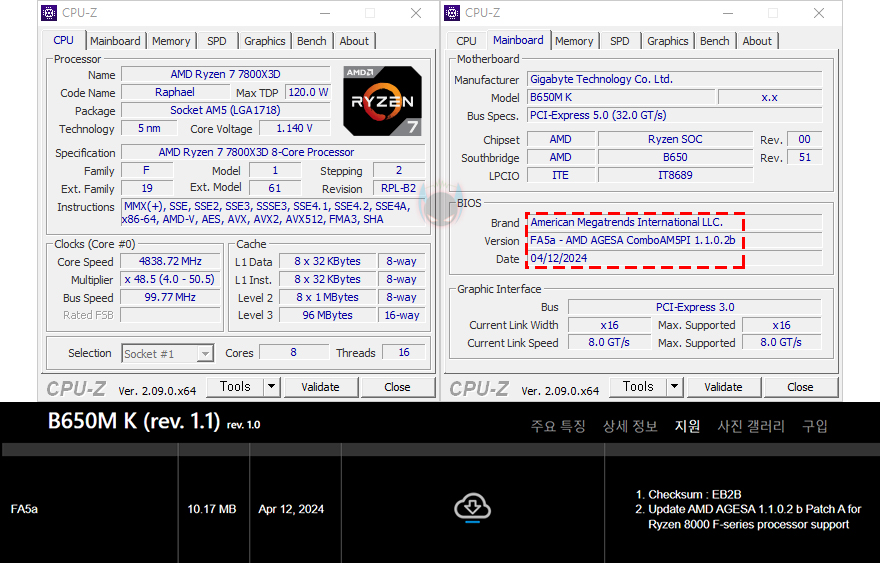The height and width of the screenshot is (563, 880).
Task: Select Graphics tab in right CPU-Z window
Action: [x=667, y=41]
